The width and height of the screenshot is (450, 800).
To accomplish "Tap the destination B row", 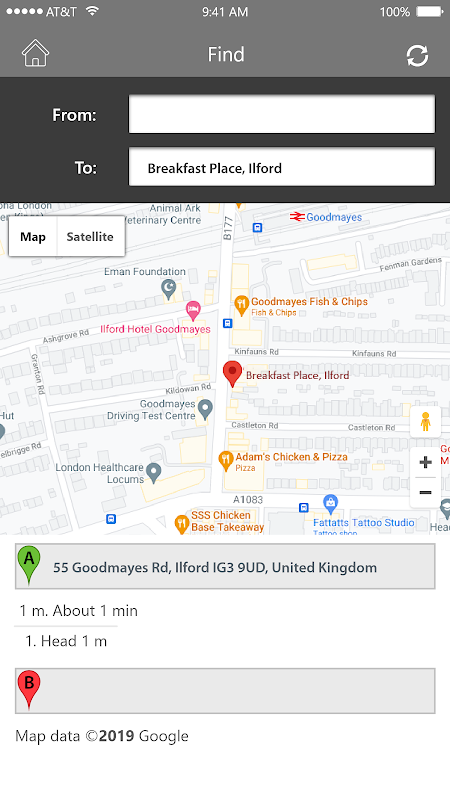I will (225, 691).
